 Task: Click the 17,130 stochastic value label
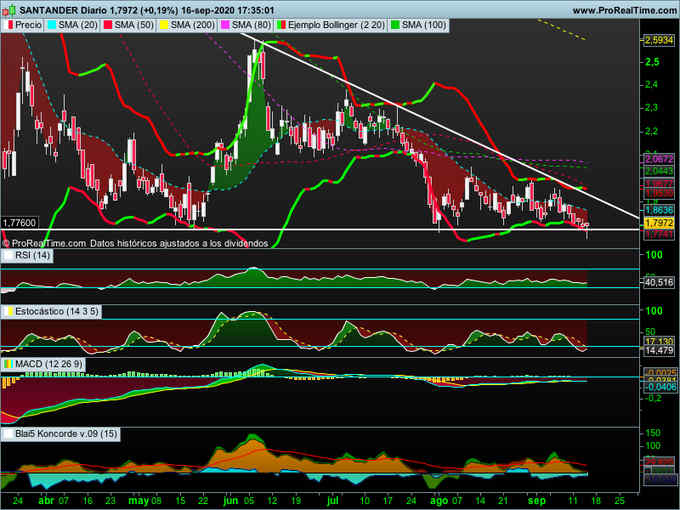pos(659,341)
